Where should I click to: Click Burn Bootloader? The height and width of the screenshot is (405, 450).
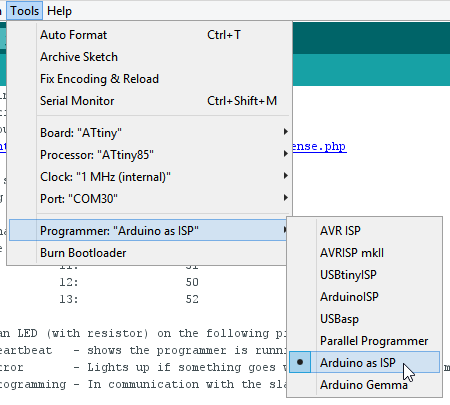[x=149, y=253]
